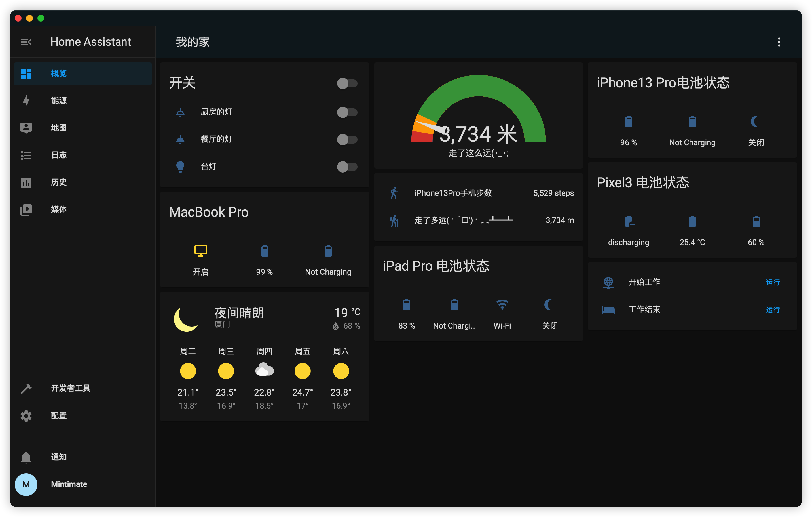Toggle 台灯 switch

(347, 166)
